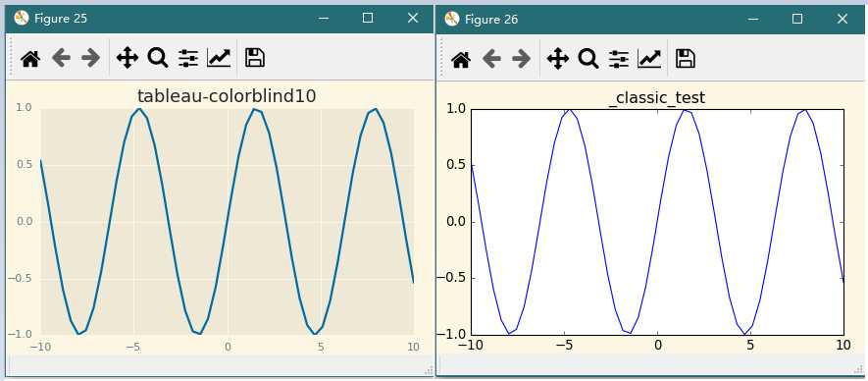Click the Figure 25 window title text
Screen dimensions: 868x381
click(x=61, y=19)
